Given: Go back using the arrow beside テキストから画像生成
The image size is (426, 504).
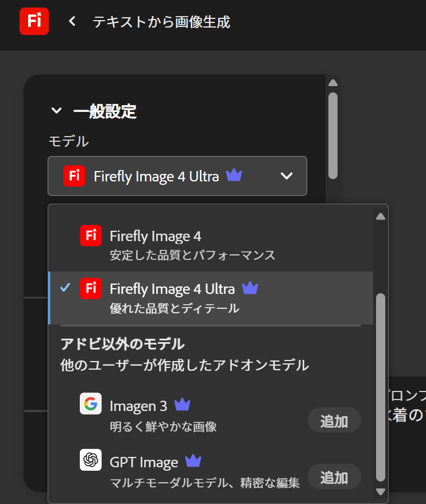Looking at the screenshot, I should [72, 22].
